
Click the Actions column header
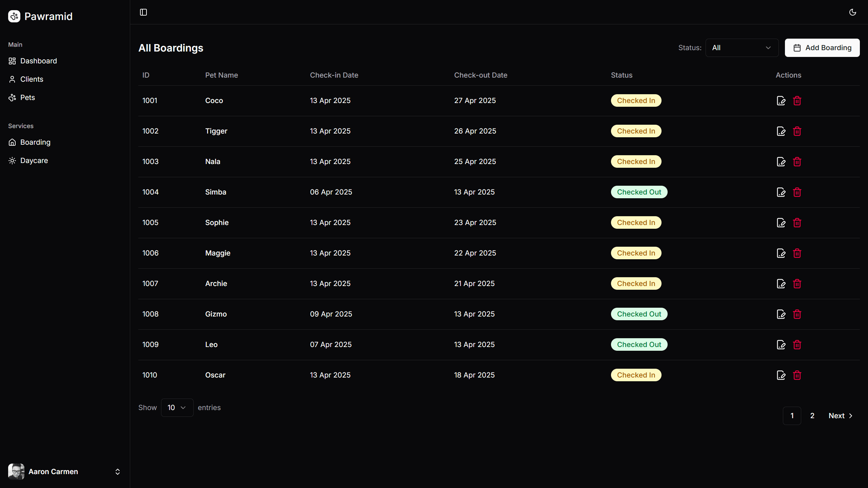click(788, 75)
